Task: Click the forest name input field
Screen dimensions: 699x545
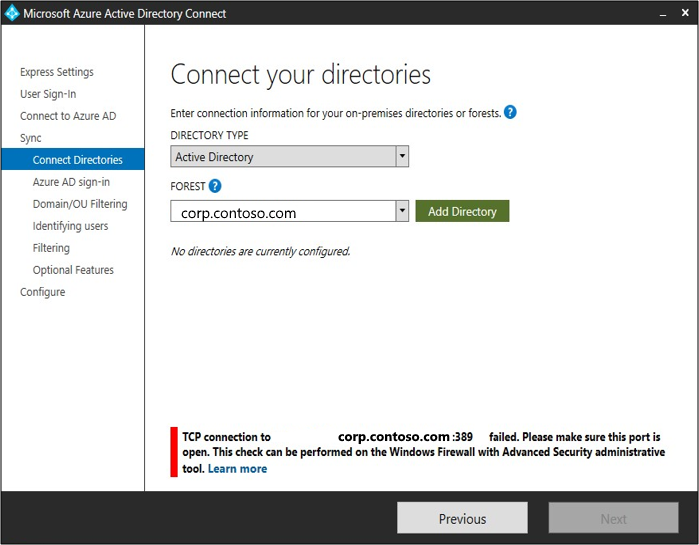Action: coord(283,212)
